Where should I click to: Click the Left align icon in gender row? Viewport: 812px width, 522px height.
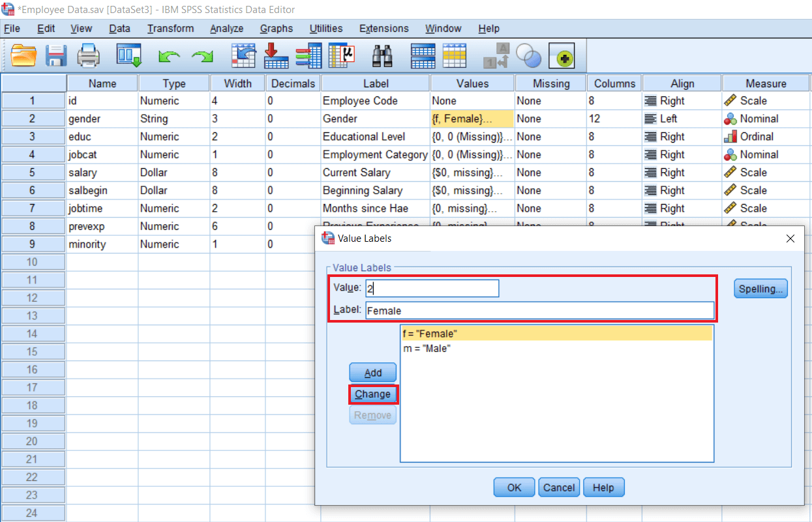click(x=651, y=119)
